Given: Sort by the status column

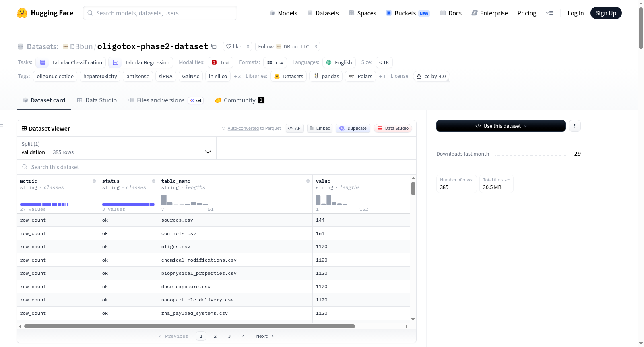Looking at the screenshot, I should (x=153, y=181).
